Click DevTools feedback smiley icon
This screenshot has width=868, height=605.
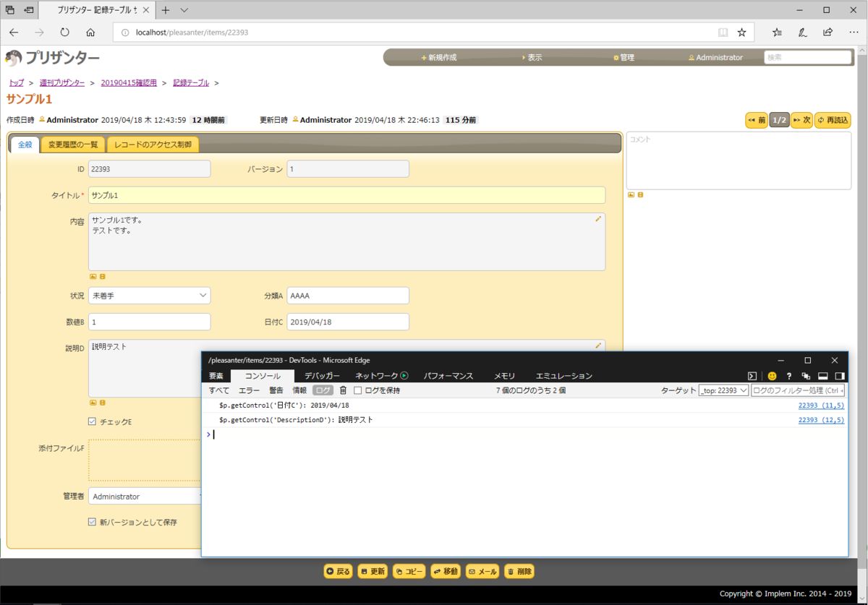pos(772,376)
